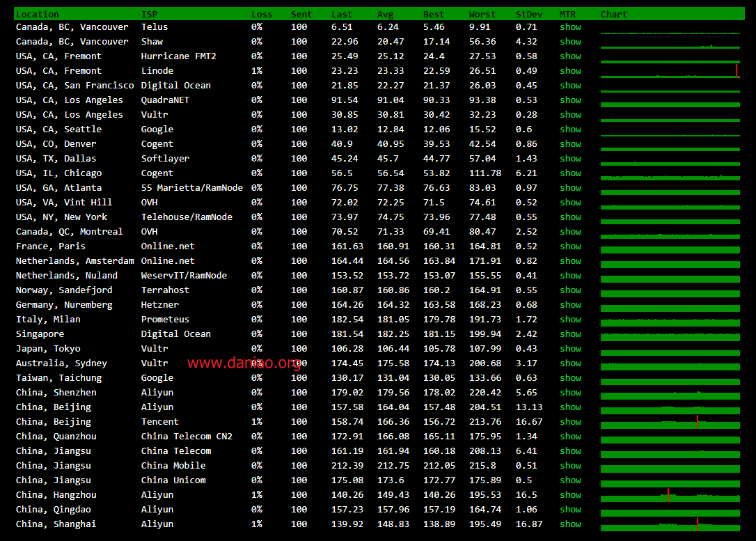
Task: Open show link for Montreal OVH
Action: coord(570,231)
